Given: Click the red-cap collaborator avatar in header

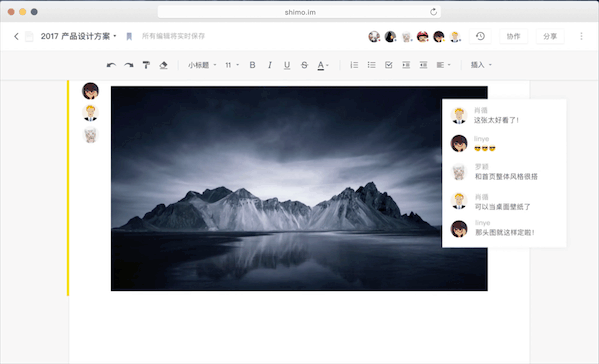Looking at the screenshot, I should pos(423,36).
